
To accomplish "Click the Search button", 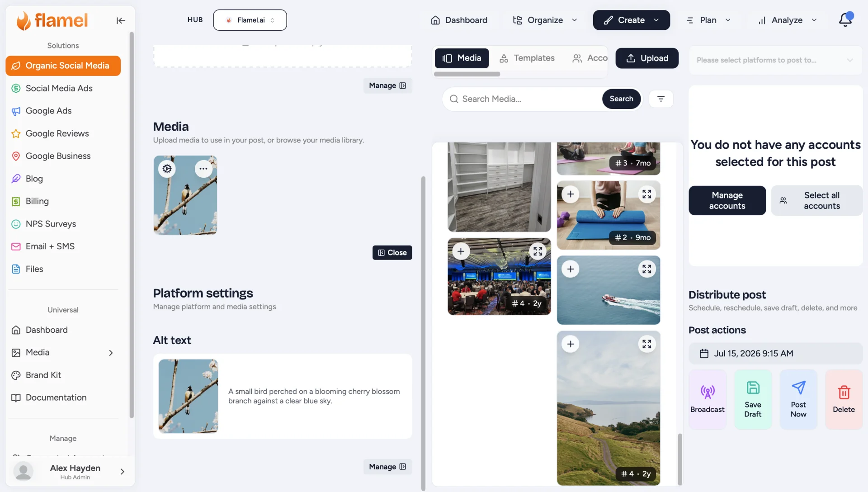I will (x=621, y=99).
